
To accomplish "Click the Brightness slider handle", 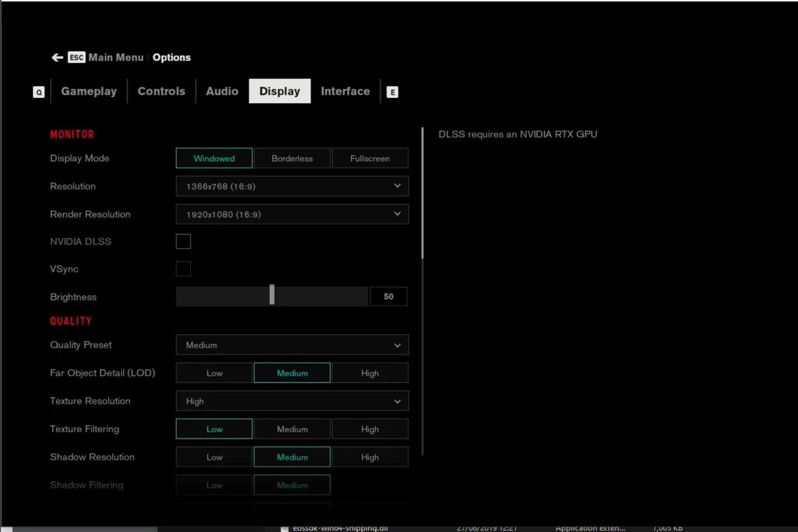I will tap(272, 295).
